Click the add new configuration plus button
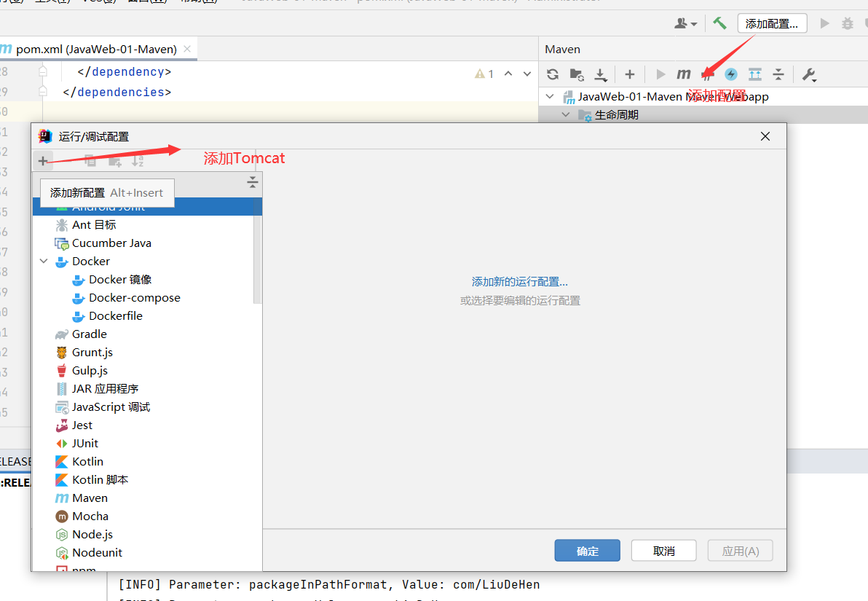Viewport: 868px width, 601px height. point(43,161)
